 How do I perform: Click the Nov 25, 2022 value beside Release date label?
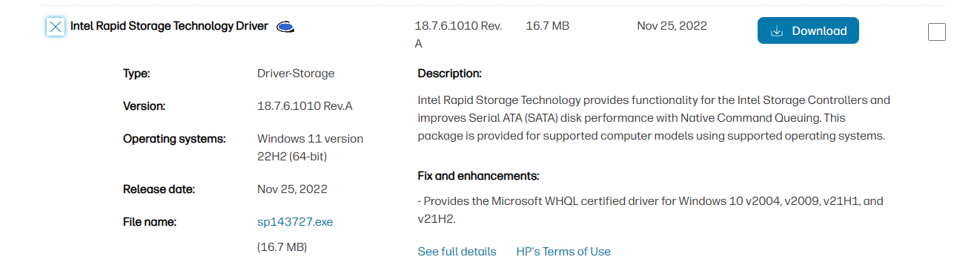click(x=292, y=189)
